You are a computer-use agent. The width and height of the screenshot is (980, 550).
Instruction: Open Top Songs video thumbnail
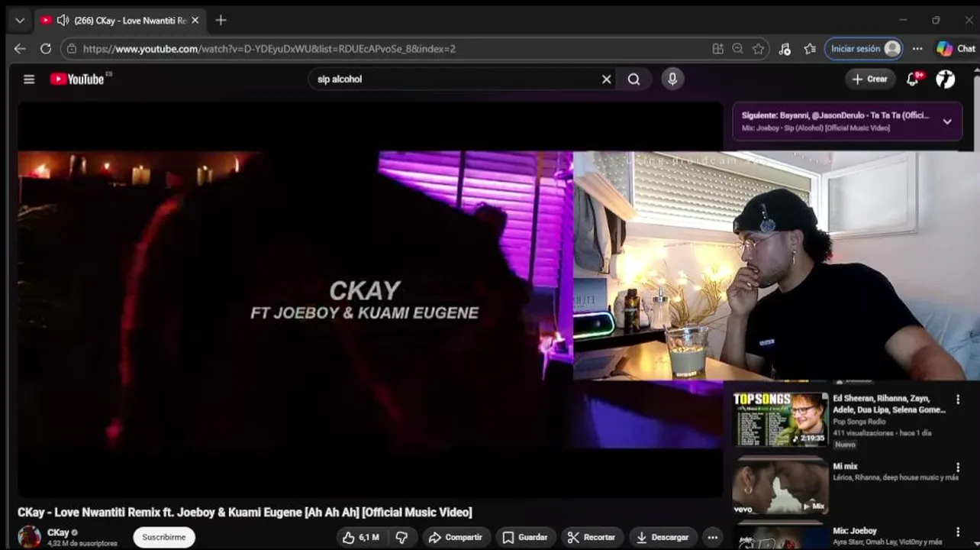pos(780,419)
